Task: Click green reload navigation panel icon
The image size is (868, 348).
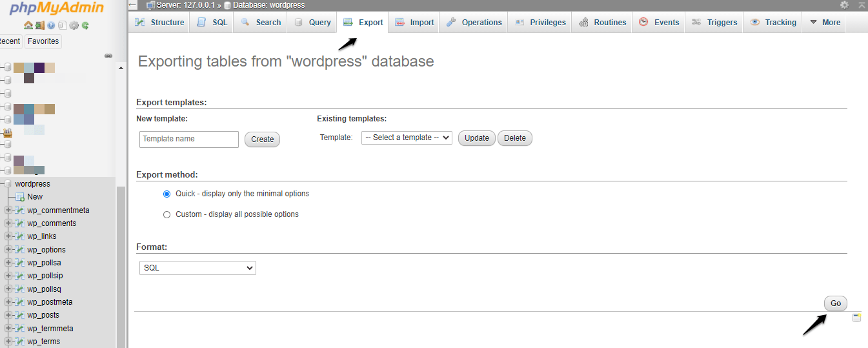Action: [x=85, y=25]
